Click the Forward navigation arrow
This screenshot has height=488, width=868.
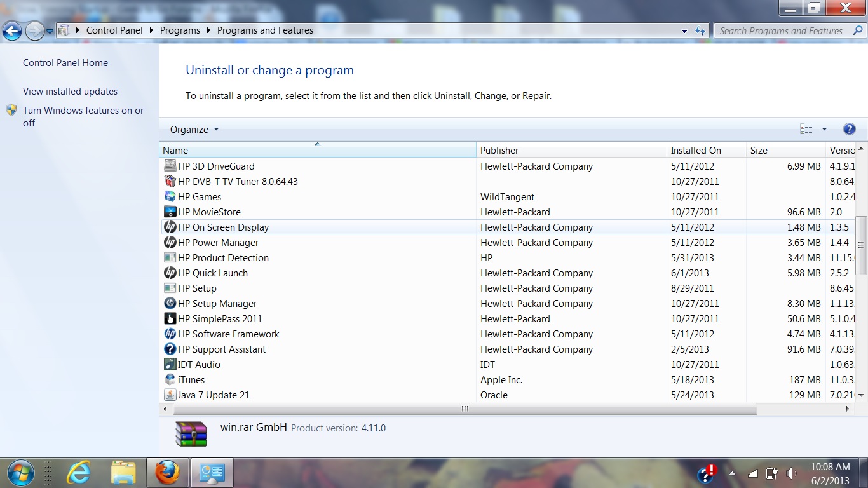coord(34,30)
